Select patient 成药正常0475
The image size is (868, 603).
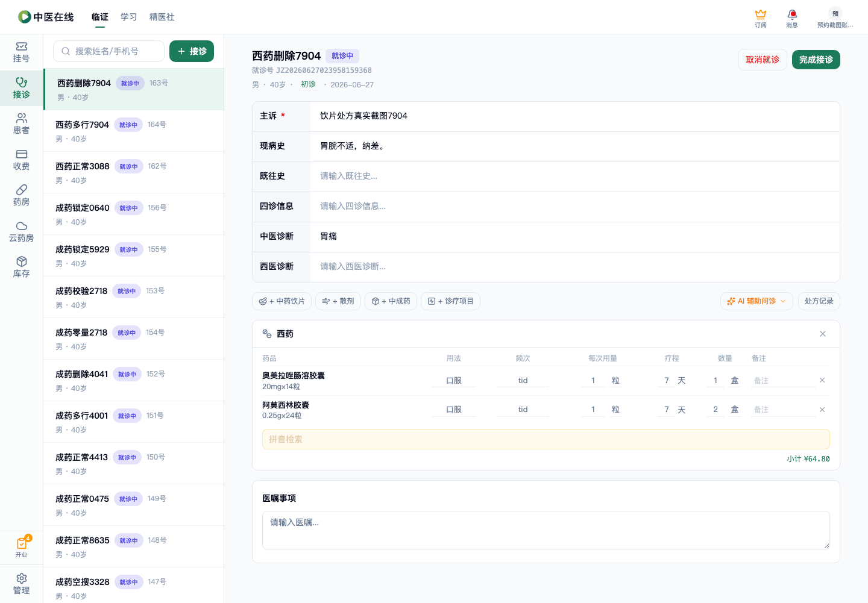133,505
